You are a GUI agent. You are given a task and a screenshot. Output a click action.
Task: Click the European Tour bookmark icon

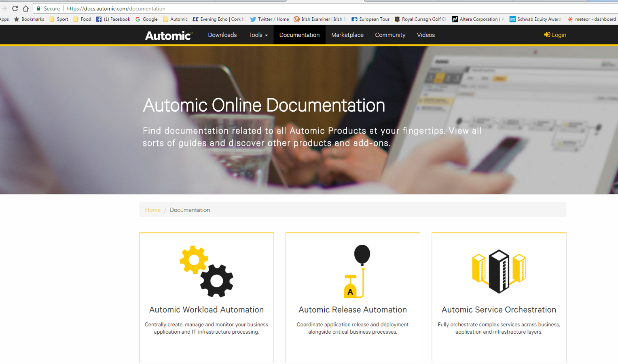pos(353,19)
